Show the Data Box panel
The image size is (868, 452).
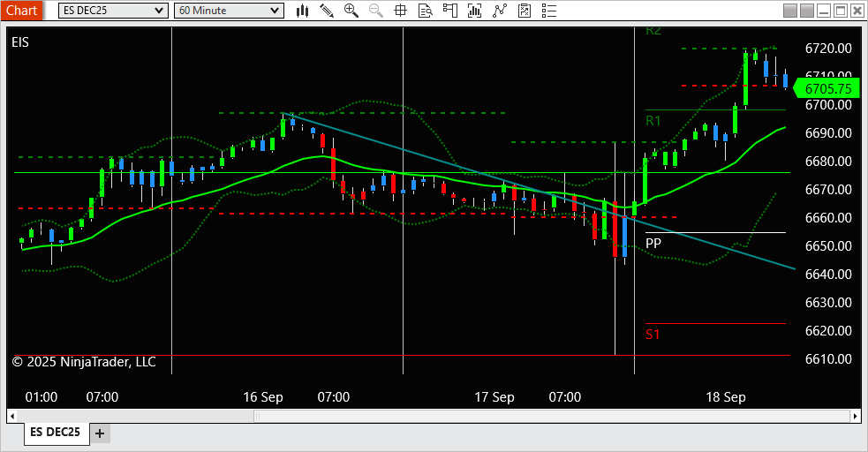(x=425, y=11)
